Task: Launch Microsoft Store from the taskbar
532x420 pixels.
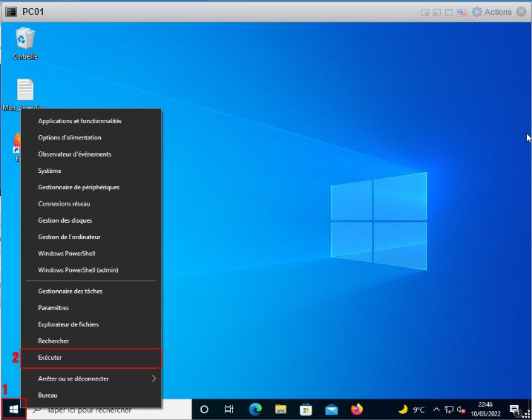Action: [306, 409]
